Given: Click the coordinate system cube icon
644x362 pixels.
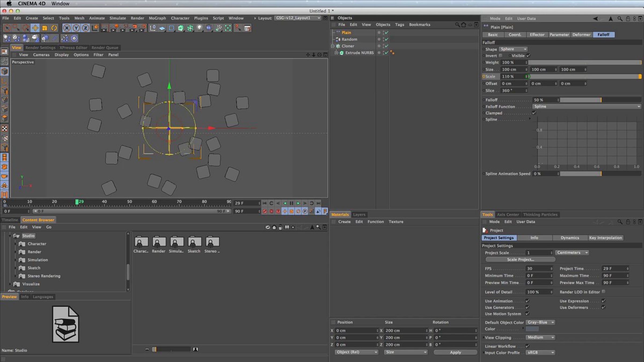Looking at the screenshot, I should 95,28.
